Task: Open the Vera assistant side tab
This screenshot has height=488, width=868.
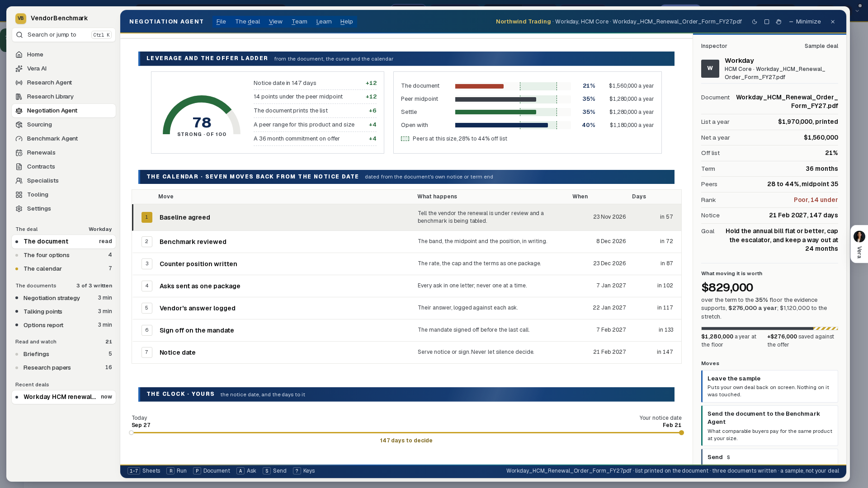Action: [x=859, y=244]
